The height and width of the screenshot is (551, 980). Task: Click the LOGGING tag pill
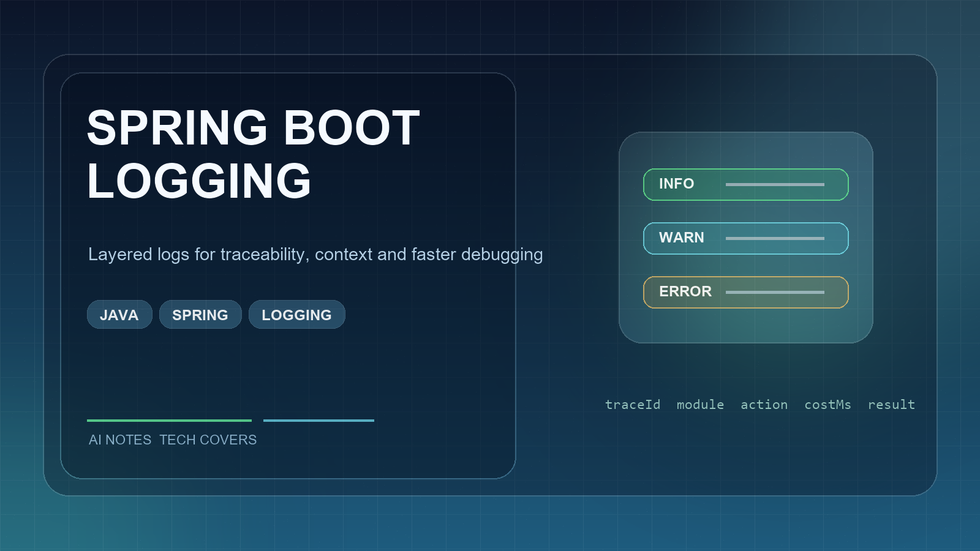[x=296, y=315]
